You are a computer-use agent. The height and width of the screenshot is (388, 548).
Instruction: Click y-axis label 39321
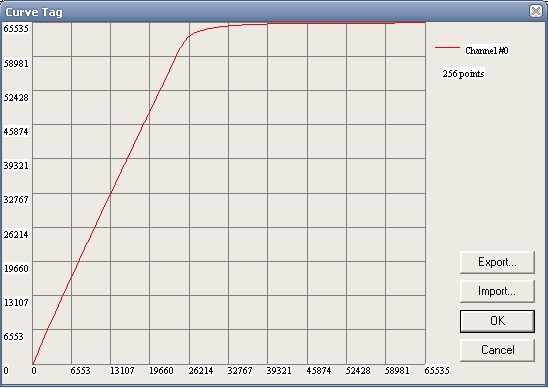[16, 165]
